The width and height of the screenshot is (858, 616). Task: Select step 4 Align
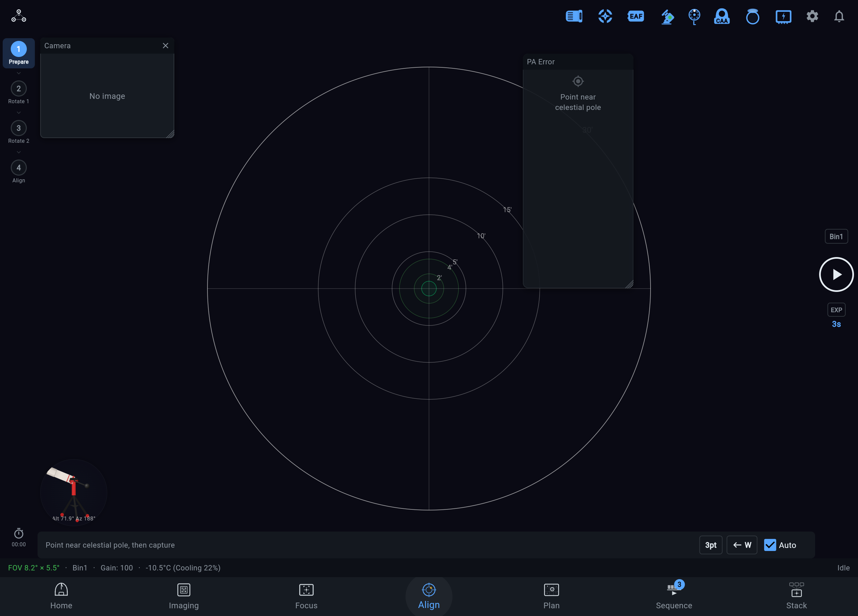pyautogui.click(x=18, y=172)
